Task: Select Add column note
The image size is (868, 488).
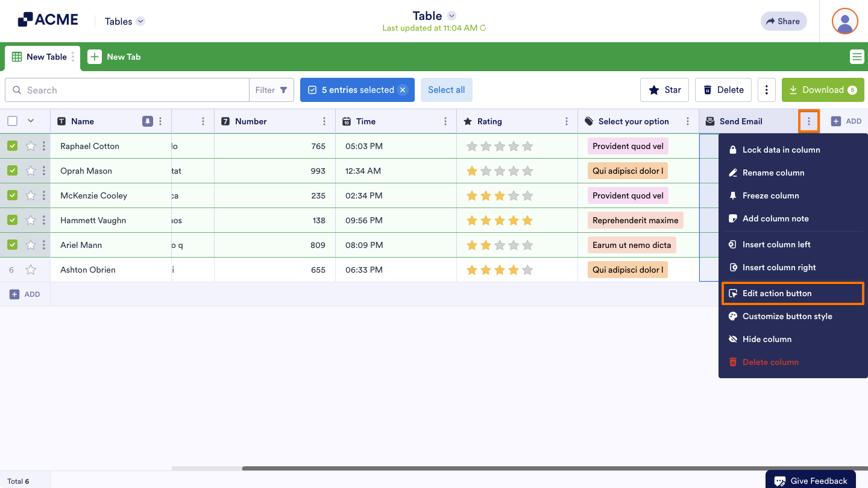Action: pos(793,218)
